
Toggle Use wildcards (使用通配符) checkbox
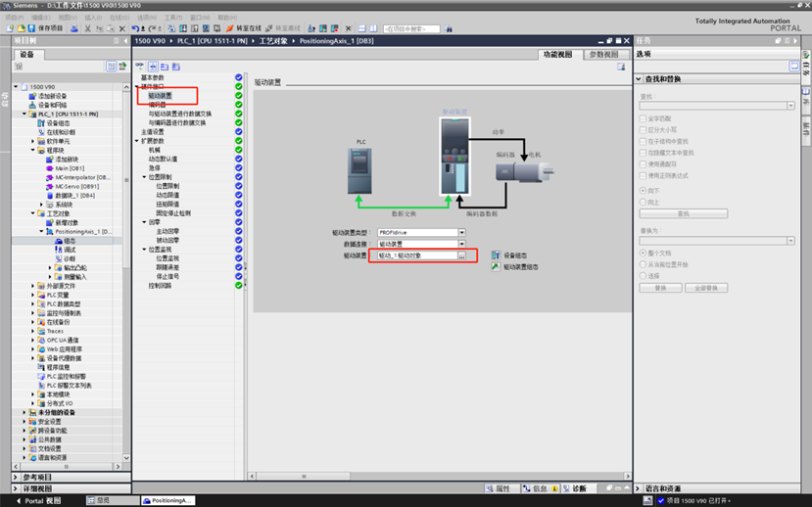643,164
